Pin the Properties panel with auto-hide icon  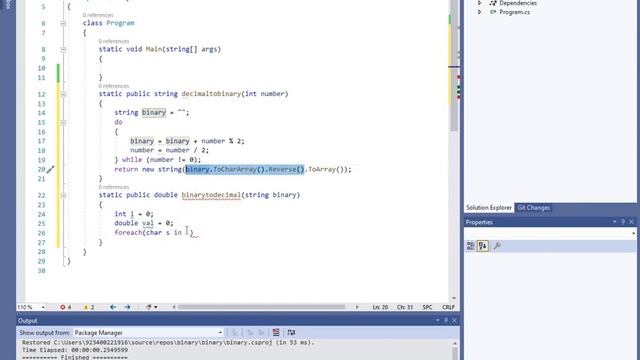tap(623, 222)
